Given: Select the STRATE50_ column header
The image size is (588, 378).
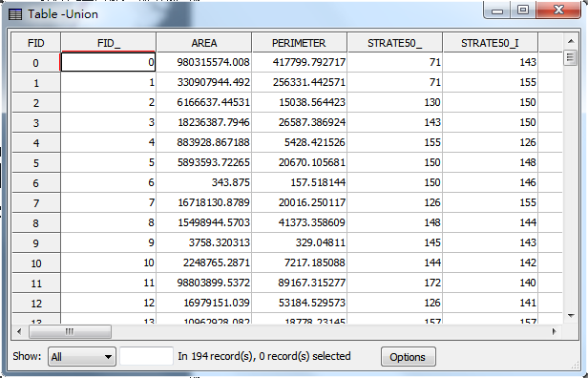Looking at the screenshot, I should click(x=394, y=43).
